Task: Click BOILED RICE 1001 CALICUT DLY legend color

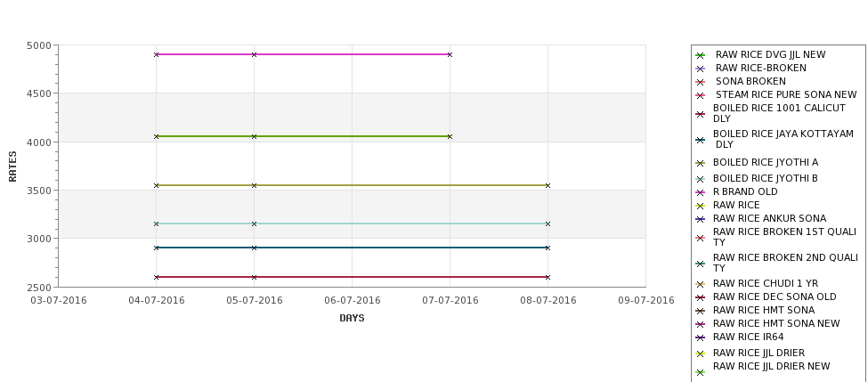Action: pos(701,114)
